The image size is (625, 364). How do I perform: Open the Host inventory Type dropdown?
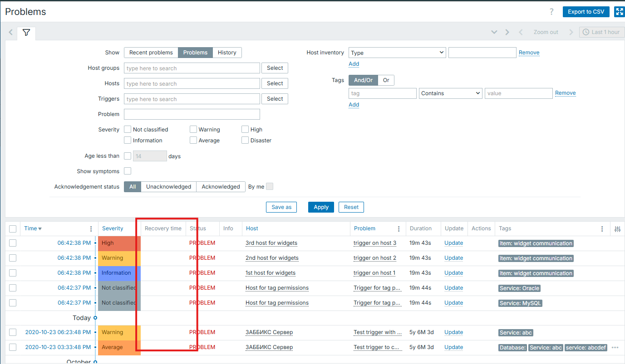(397, 53)
